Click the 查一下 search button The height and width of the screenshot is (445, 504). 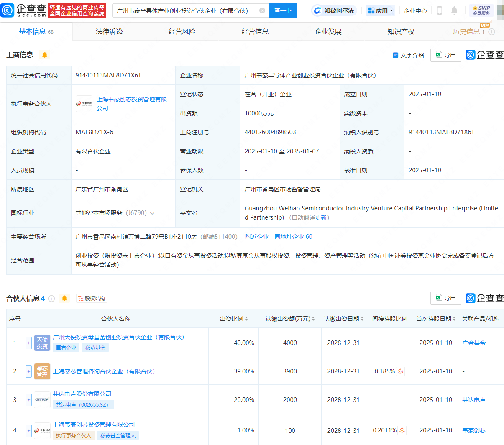(x=283, y=10)
